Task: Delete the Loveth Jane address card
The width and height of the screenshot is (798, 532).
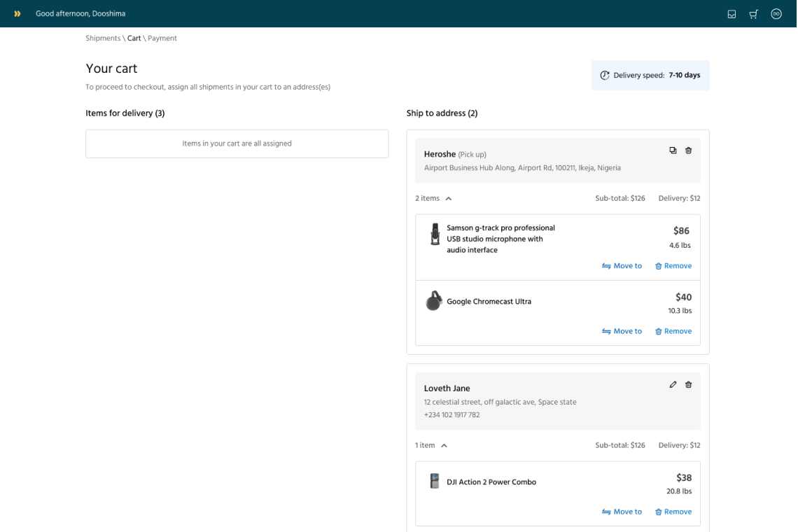Action: 688,384
